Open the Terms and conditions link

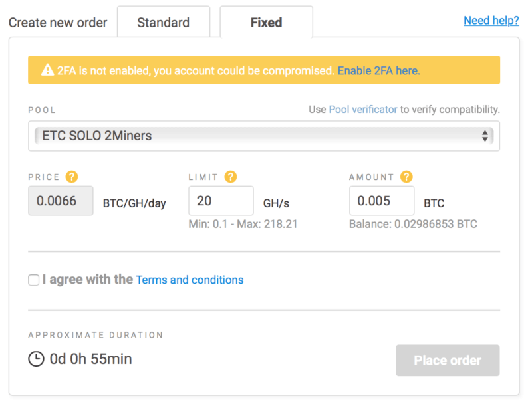pyautogui.click(x=190, y=280)
